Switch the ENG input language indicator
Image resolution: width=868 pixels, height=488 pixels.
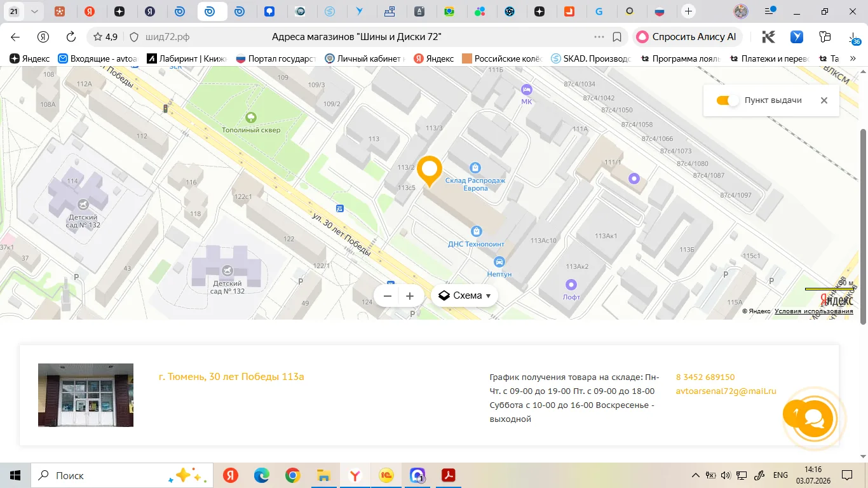(780, 475)
